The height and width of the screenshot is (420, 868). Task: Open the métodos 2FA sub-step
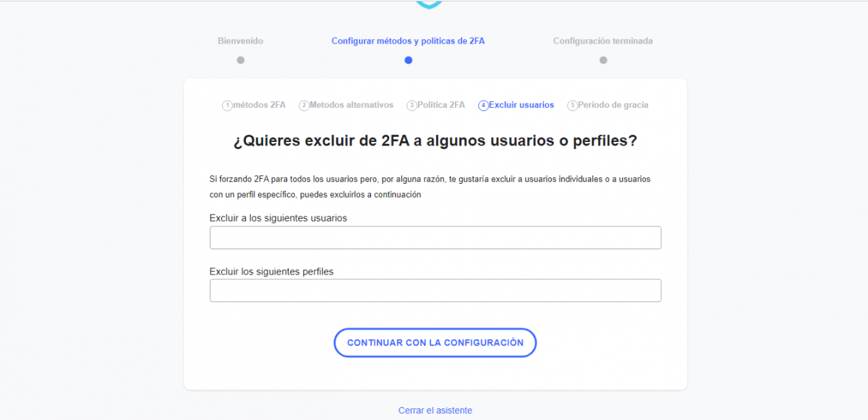click(260, 105)
